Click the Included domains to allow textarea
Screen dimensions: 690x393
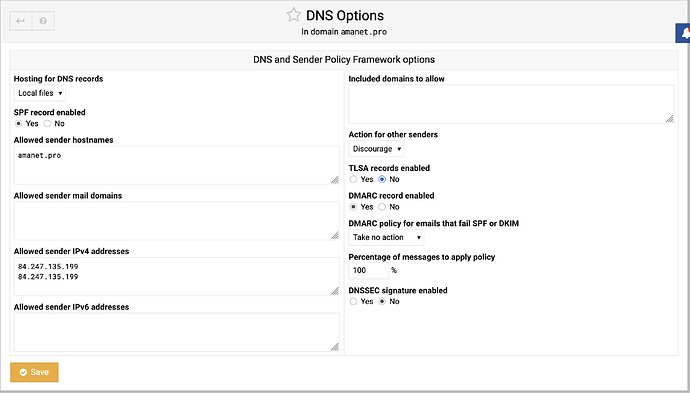pyautogui.click(x=511, y=104)
